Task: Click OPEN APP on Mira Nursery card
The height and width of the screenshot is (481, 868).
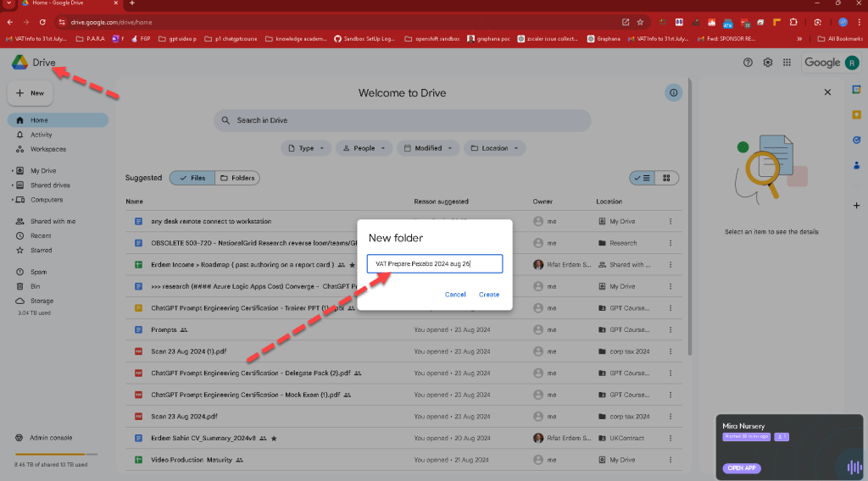Action: coord(742,468)
